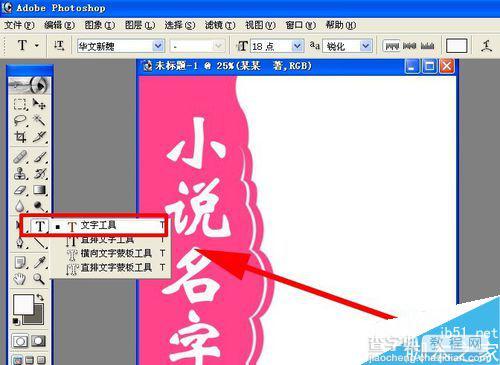This screenshot has height=365, width=500.
Task: Click inside the font family field
Action: point(115,46)
